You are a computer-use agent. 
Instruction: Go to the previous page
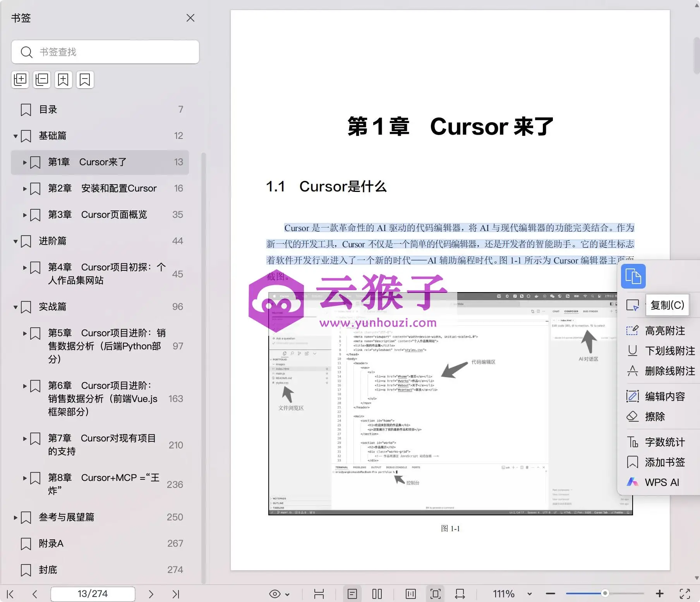pyautogui.click(x=35, y=594)
